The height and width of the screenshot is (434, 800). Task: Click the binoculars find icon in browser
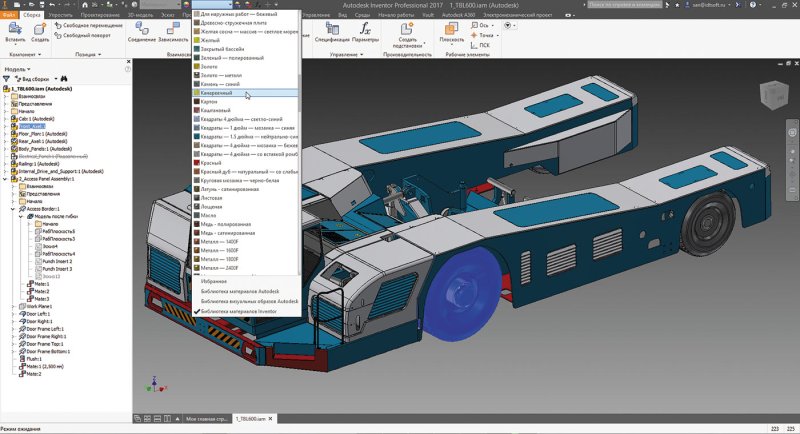tap(63, 78)
